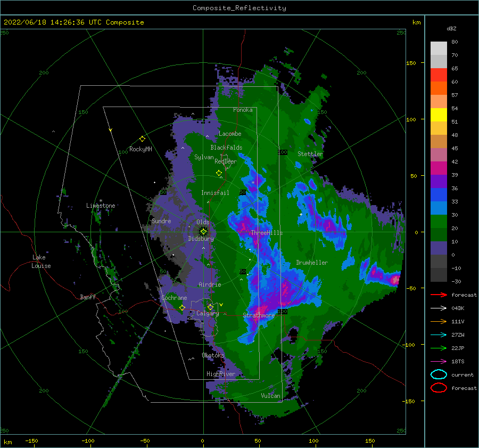
Task: Click the orange 111V arrow legend icon
Action: pyautogui.click(x=439, y=321)
